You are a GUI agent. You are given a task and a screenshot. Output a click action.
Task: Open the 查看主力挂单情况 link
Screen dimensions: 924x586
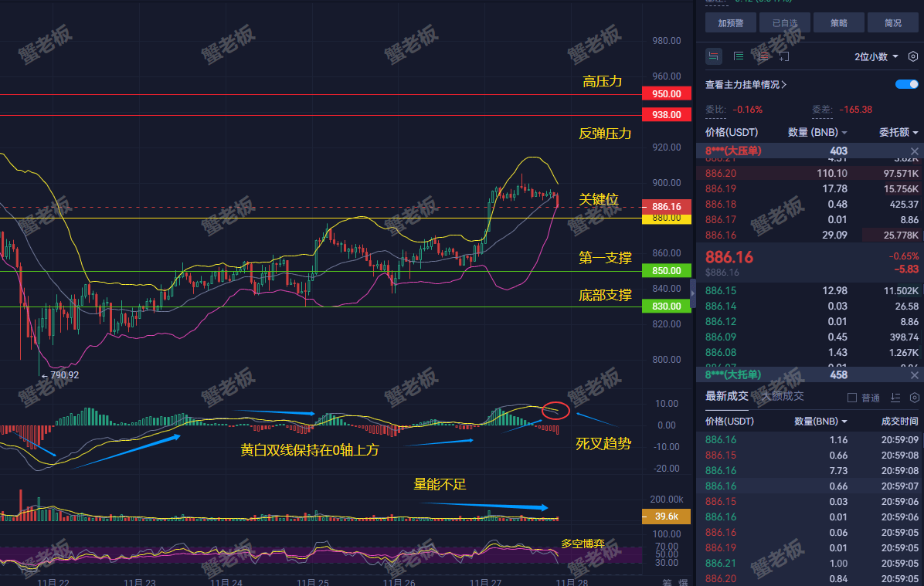(746, 85)
